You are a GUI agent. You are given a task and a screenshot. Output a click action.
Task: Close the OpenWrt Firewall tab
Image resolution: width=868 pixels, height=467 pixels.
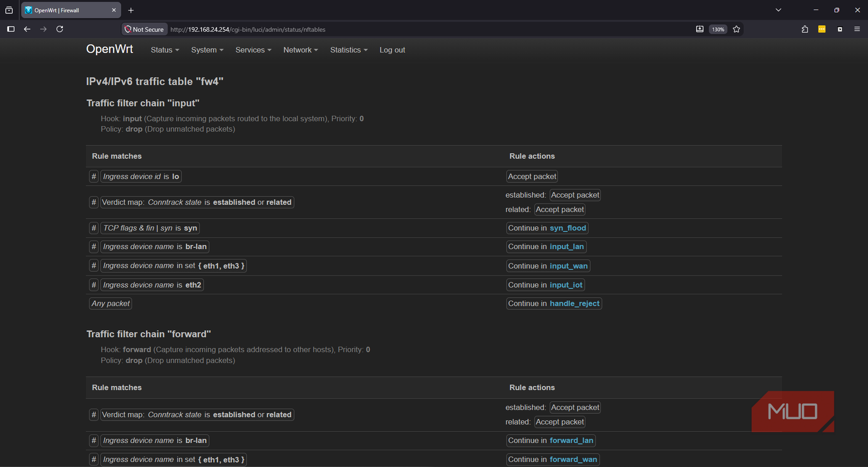coord(114,10)
